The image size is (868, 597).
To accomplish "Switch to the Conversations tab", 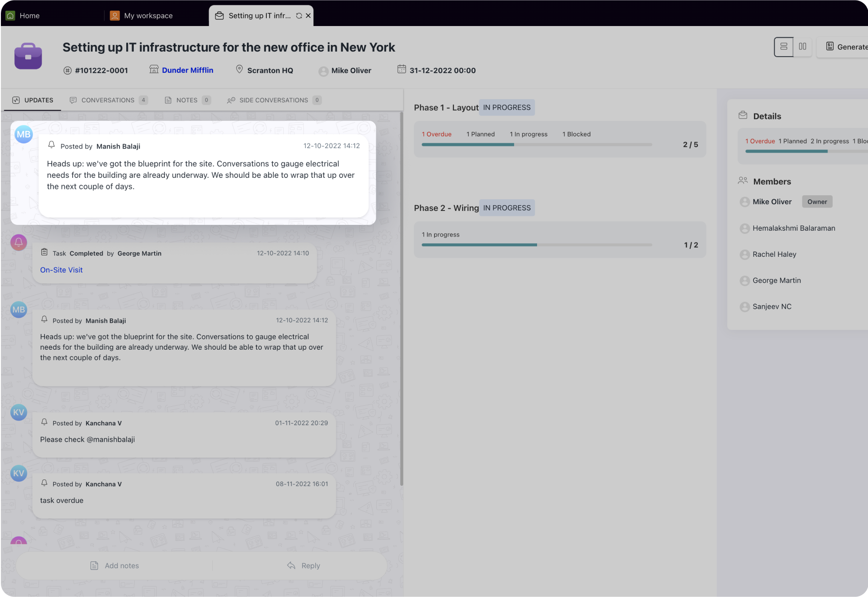I will point(108,100).
